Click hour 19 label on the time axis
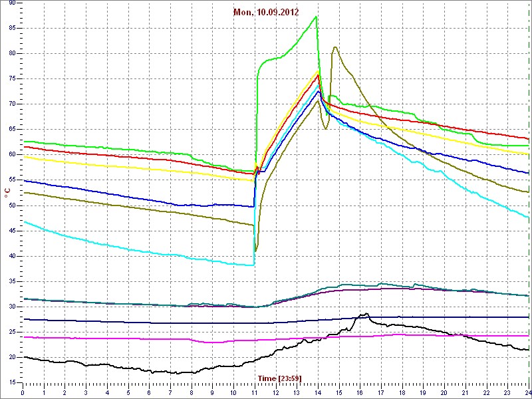The height and width of the screenshot is (399, 532). [424, 393]
